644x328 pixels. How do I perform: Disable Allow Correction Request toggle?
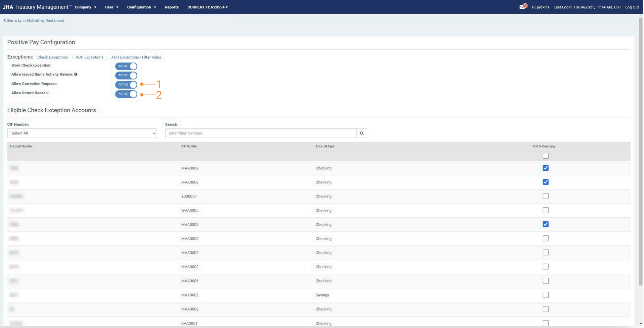126,85
